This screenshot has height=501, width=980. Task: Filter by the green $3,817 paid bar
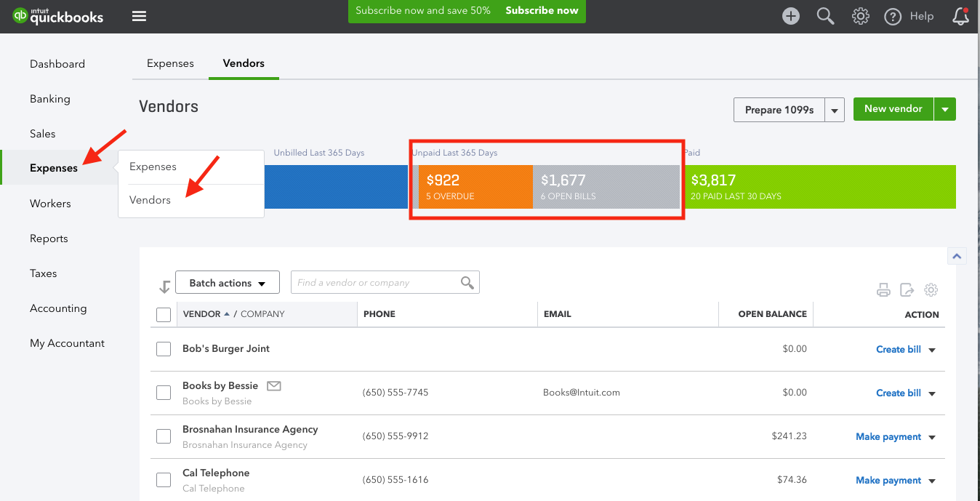click(820, 187)
